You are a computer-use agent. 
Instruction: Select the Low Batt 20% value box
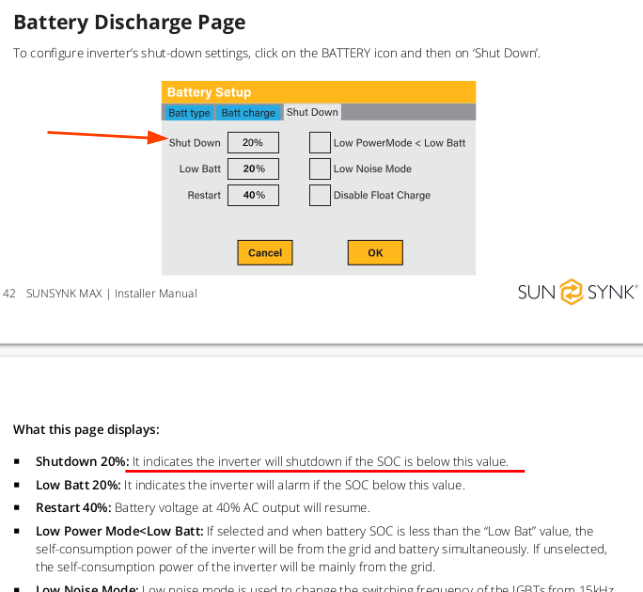[253, 169]
